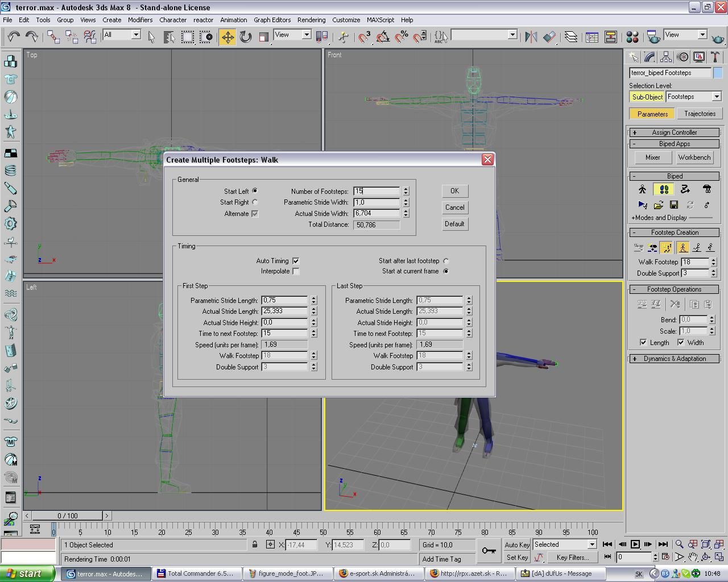The height and width of the screenshot is (582, 728).
Task: Open the Display panel tab icon
Action: [x=699, y=57]
